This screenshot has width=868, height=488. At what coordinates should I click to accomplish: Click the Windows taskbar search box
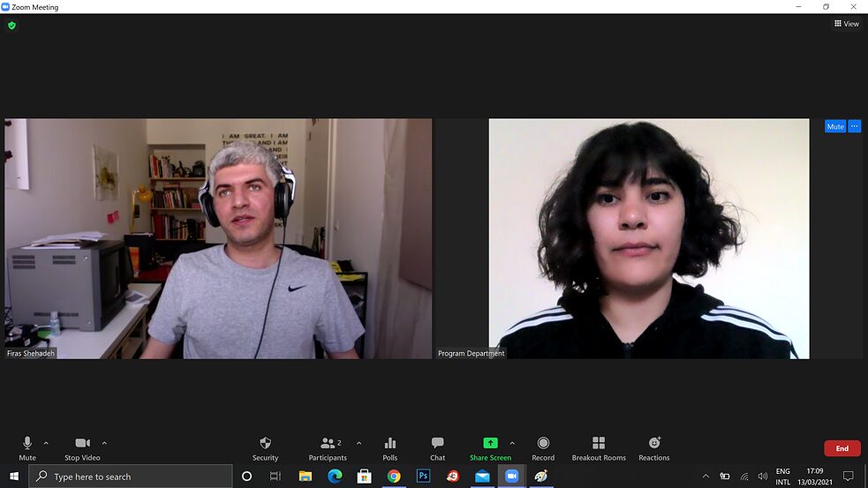click(131, 477)
